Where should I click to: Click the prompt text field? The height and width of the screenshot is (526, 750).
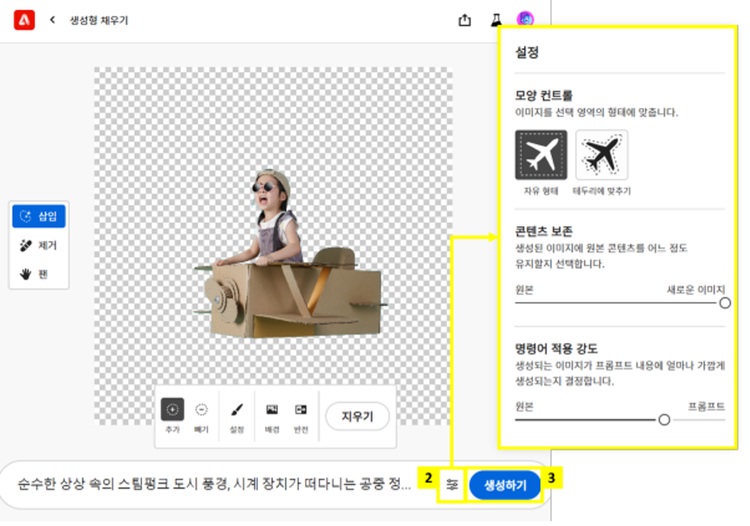point(214,484)
